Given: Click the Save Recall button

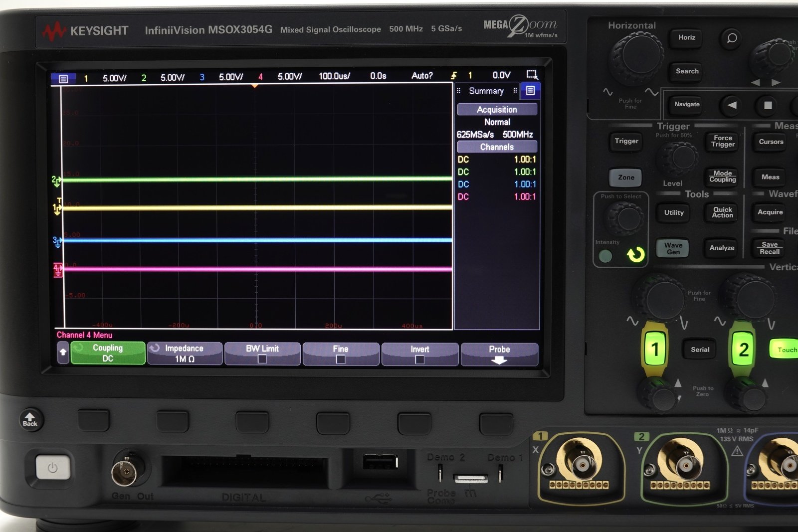Looking at the screenshot, I should 770,248.
